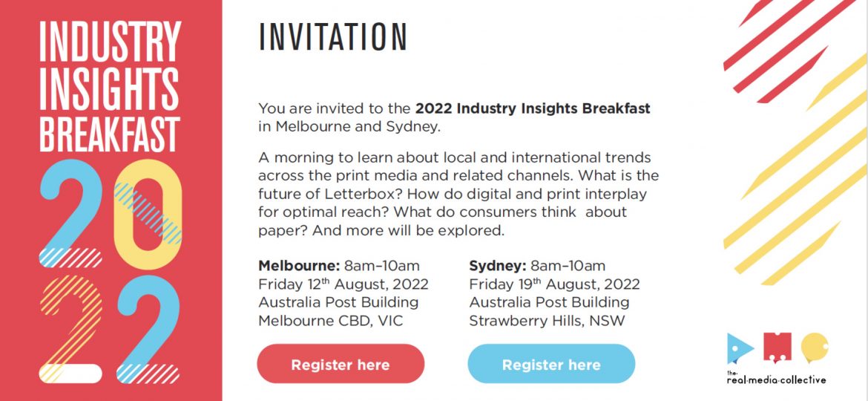Click the red diagonal stripes decoration

(789, 50)
